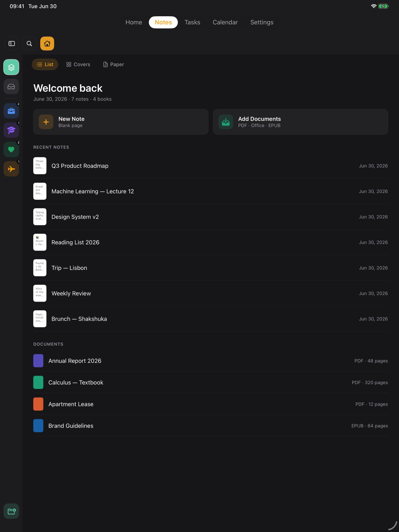Open the graduation cap study folder
This screenshot has height=532, width=399.
(x=11, y=130)
